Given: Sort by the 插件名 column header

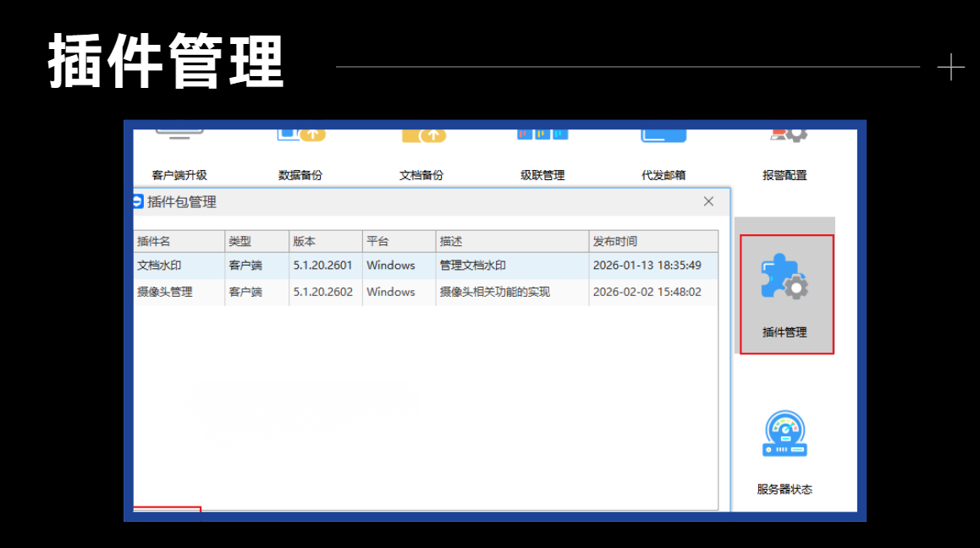Looking at the screenshot, I should coord(179,241).
